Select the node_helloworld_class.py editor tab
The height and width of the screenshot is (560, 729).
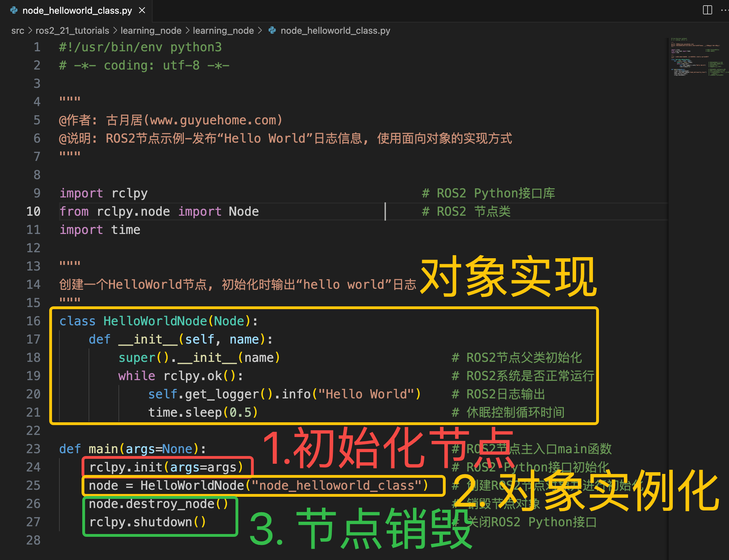coord(77,11)
